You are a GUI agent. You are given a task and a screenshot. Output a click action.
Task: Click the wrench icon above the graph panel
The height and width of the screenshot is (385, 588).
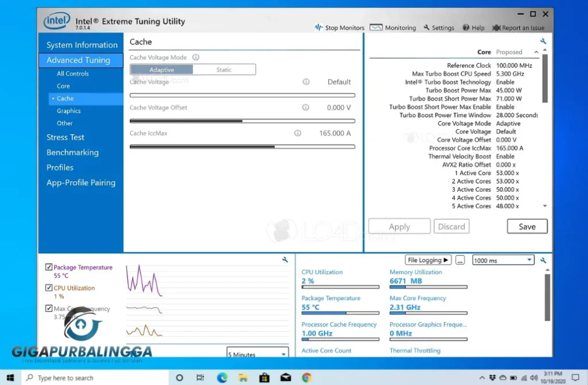pos(285,259)
